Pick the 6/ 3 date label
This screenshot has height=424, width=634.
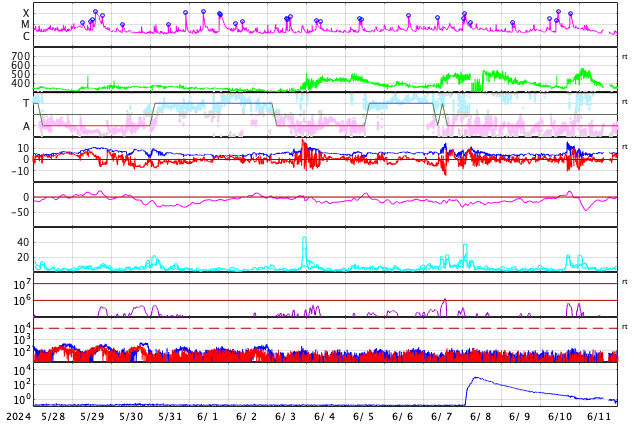pyautogui.click(x=285, y=416)
